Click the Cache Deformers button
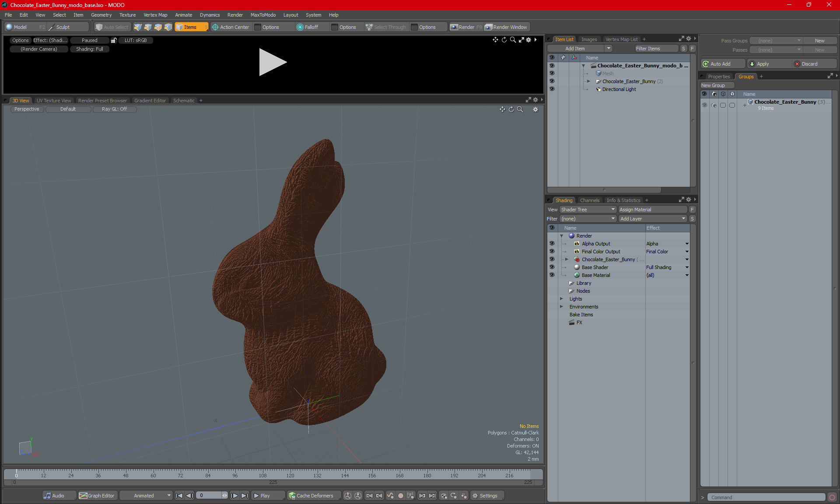The height and width of the screenshot is (504, 840). 311,496
